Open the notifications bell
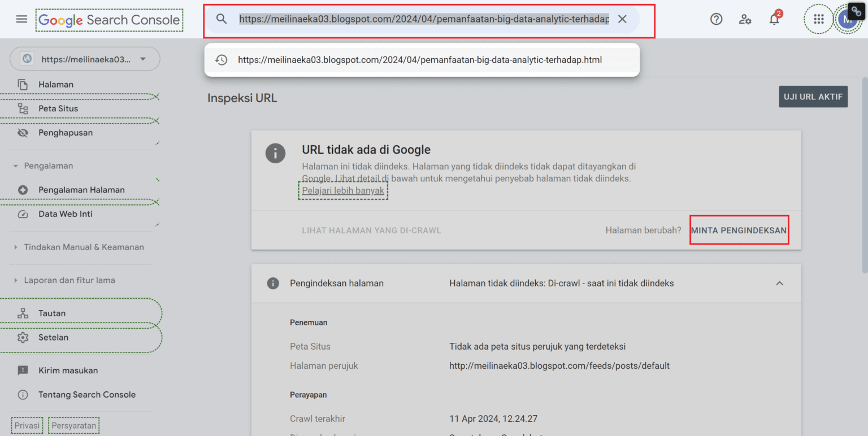 tap(774, 19)
